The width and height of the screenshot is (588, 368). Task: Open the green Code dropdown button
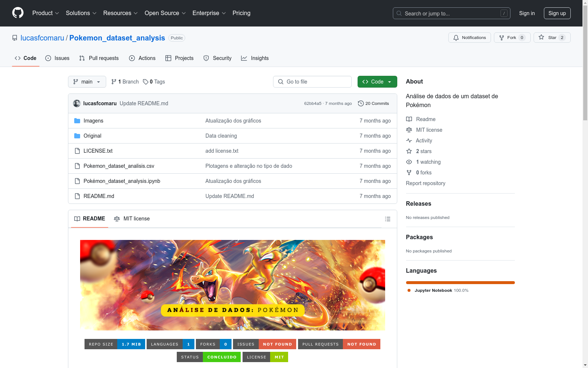(377, 82)
